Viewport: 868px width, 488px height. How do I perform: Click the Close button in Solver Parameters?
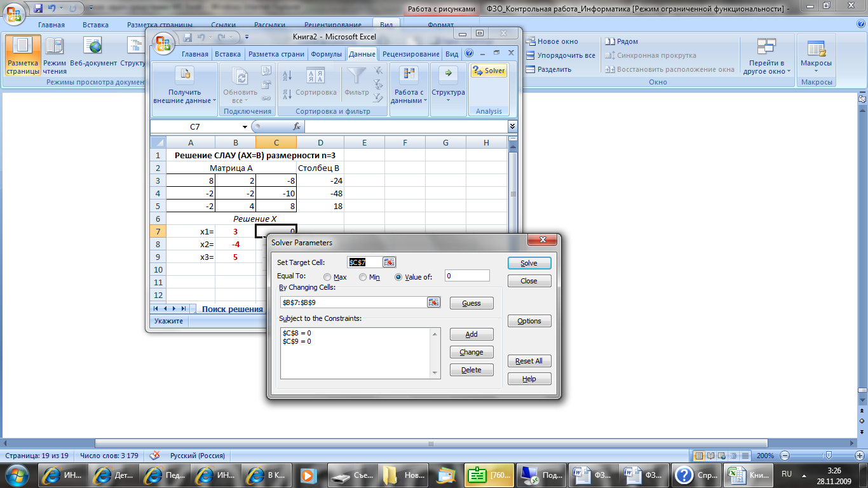click(x=529, y=281)
